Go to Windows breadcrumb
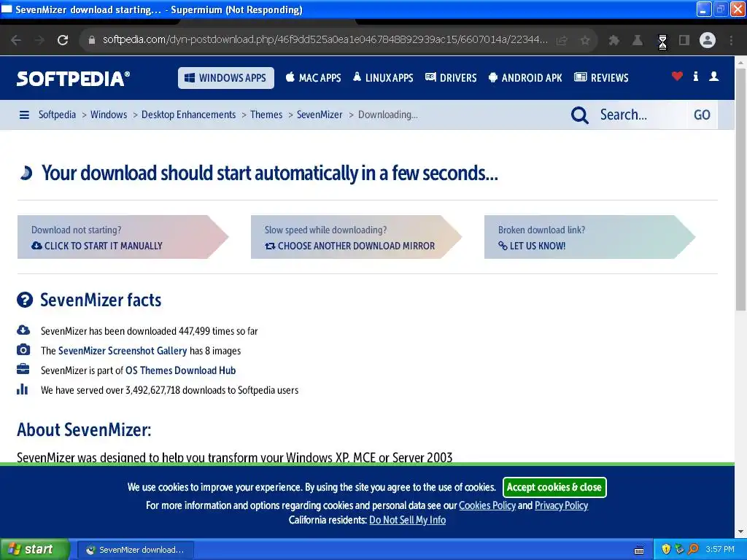Image resolution: width=747 pixels, height=560 pixels. [109, 114]
